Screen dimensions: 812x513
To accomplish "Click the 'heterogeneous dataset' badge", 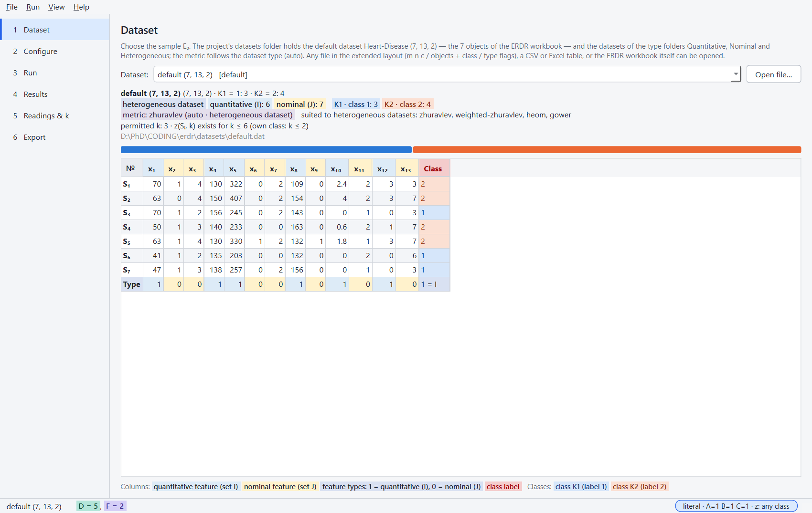I will pyautogui.click(x=163, y=105).
